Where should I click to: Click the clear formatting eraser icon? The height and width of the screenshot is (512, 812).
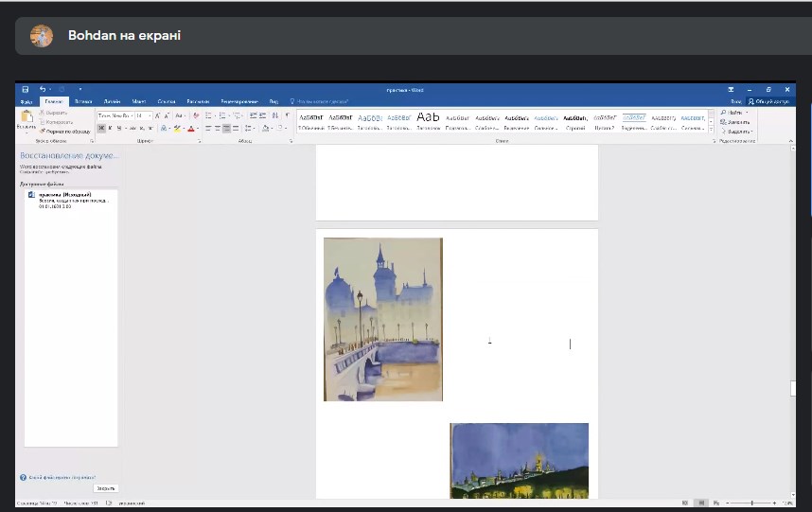(x=196, y=116)
